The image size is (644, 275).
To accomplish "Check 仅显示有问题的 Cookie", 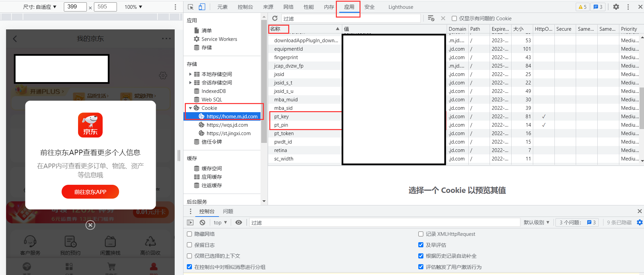I will (454, 18).
